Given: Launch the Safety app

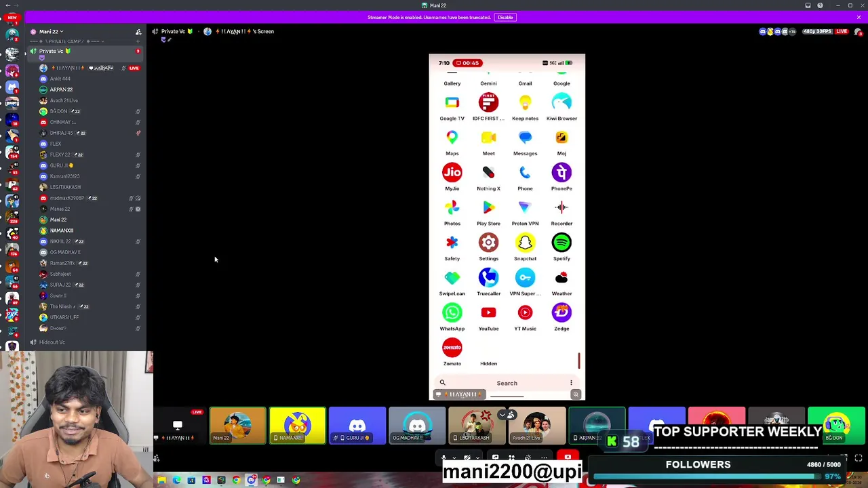Looking at the screenshot, I should coord(452,243).
